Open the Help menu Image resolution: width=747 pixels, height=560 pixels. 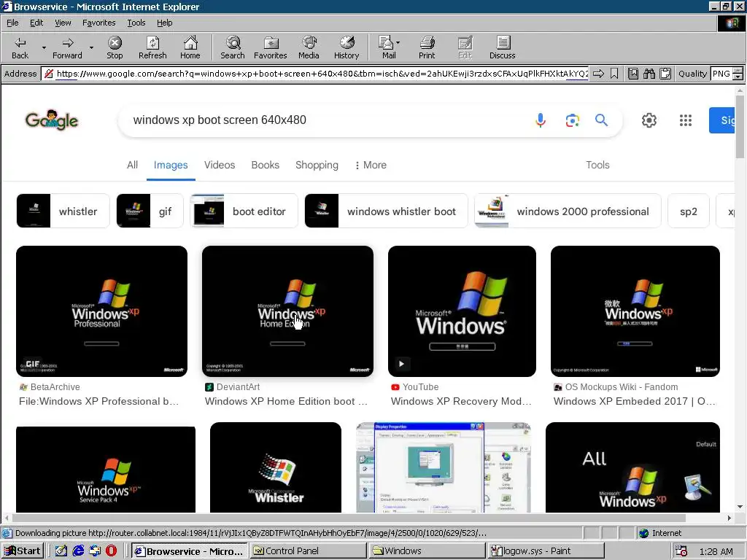pos(164,23)
